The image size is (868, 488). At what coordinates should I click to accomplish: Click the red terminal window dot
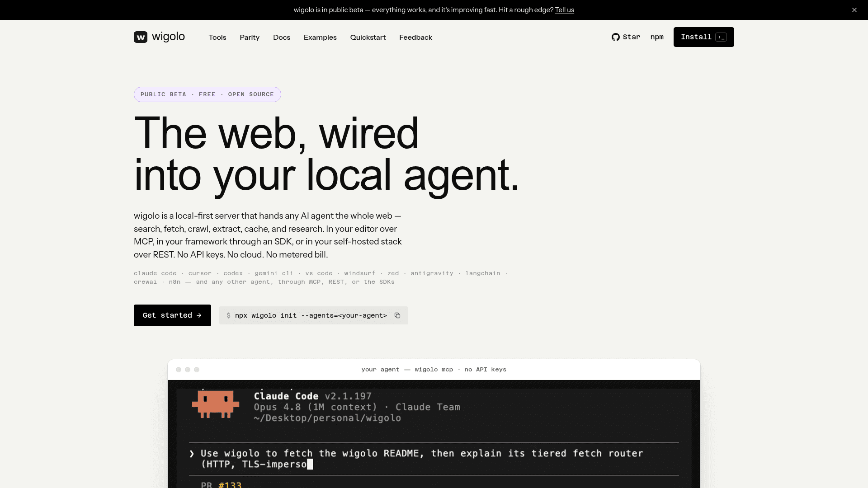pos(179,370)
